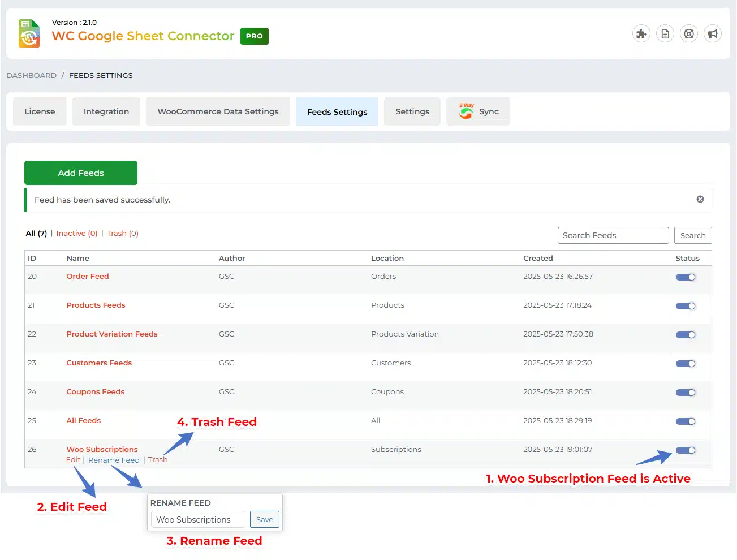
Task: Switch to the WooCommerce Data Settings tab
Action: coord(218,111)
